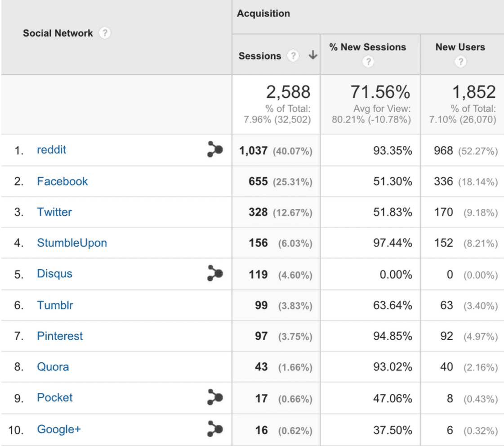Select the 93.35% new sessions cell
504x446 pixels.
[370, 150]
